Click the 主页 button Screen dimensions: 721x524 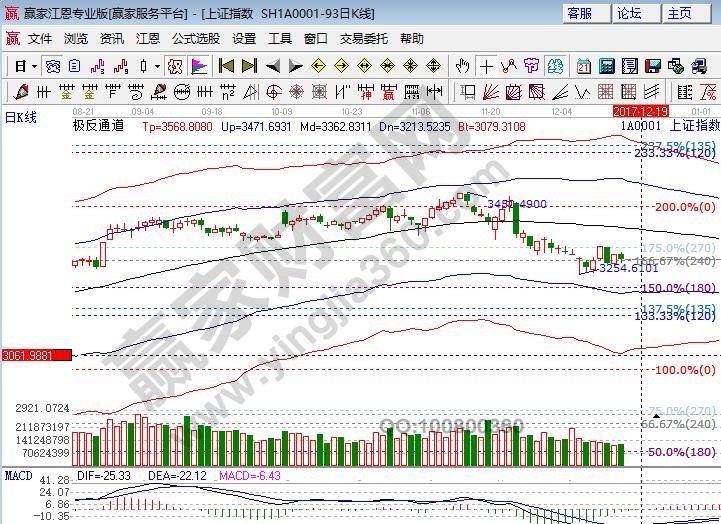click(679, 13)
